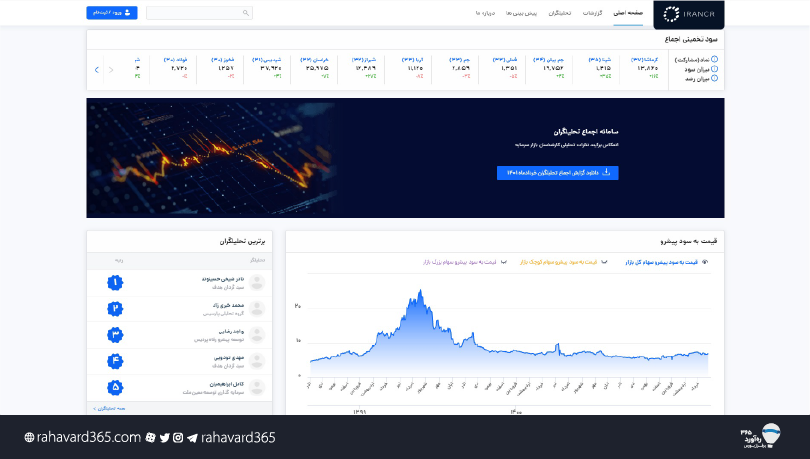The image size is (810, 459).
Task: Open the name of the fifth-ranked analyst
Action: (226, 384)
